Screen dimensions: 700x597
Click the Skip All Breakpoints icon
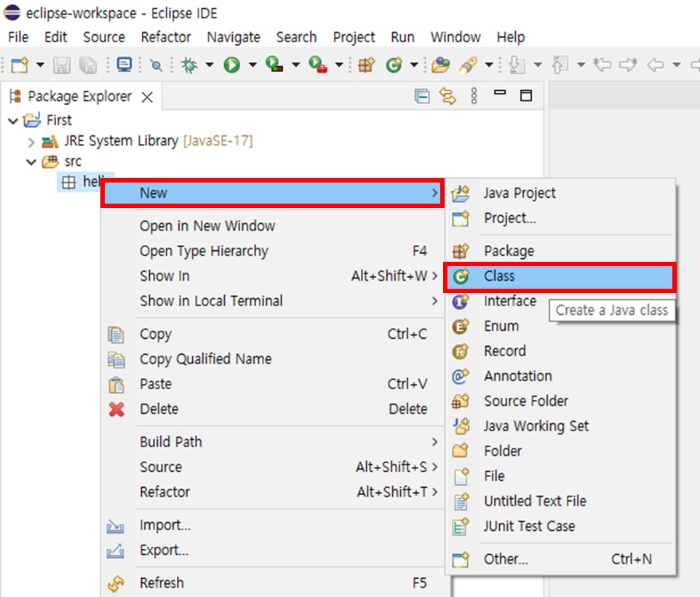pos(156,65)
